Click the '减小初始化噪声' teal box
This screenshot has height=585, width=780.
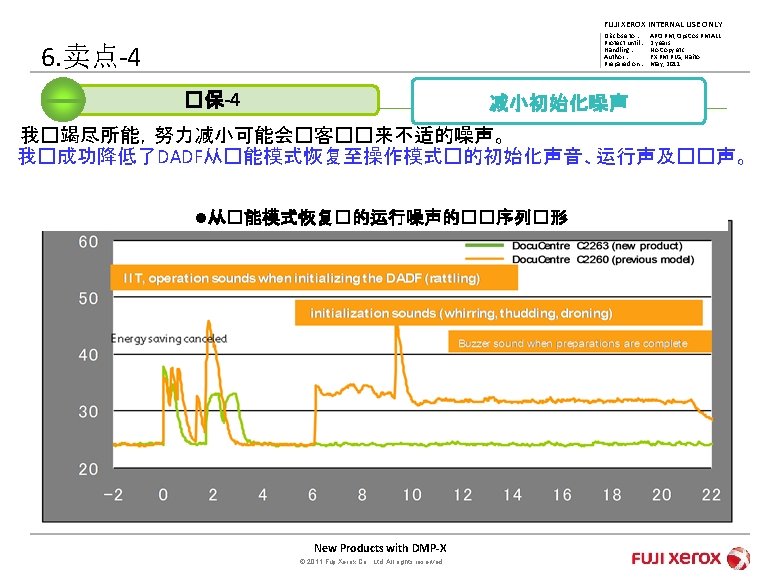point(559,101)
